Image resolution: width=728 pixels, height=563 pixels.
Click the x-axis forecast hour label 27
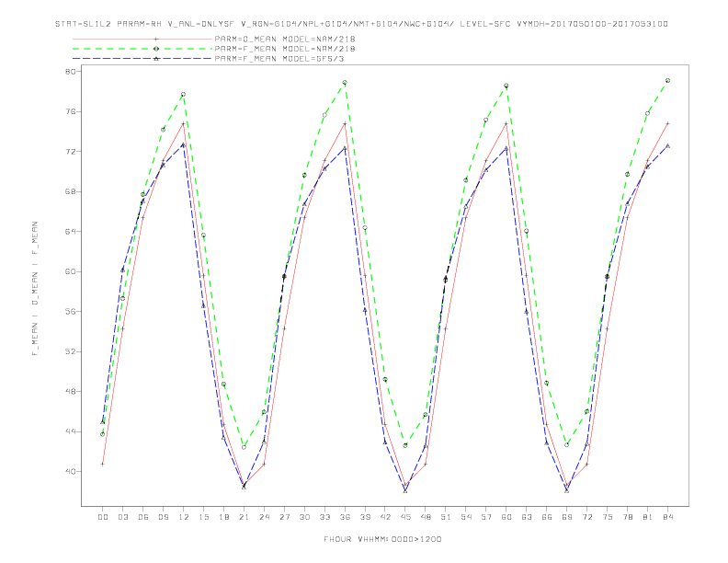click(x=285, y=517)
